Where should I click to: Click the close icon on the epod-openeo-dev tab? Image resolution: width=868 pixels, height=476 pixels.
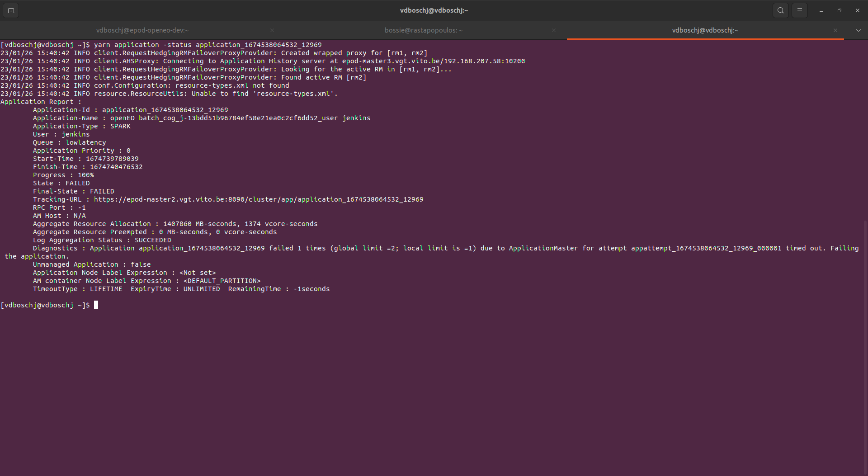[x=272, y=30]
